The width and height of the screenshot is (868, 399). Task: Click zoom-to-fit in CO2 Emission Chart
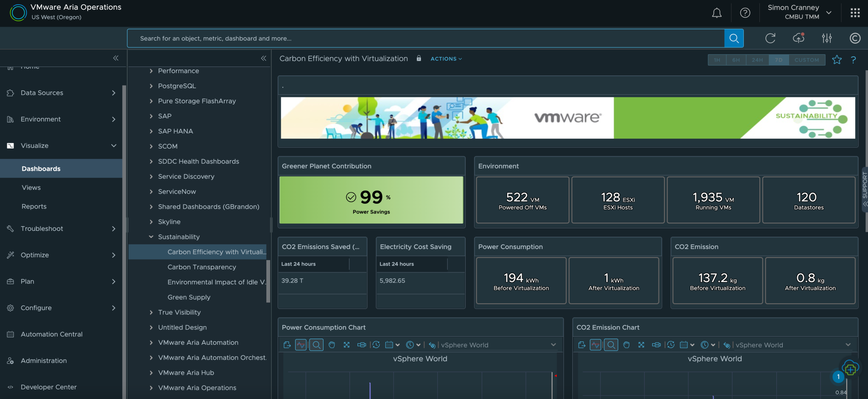point(641,345)
